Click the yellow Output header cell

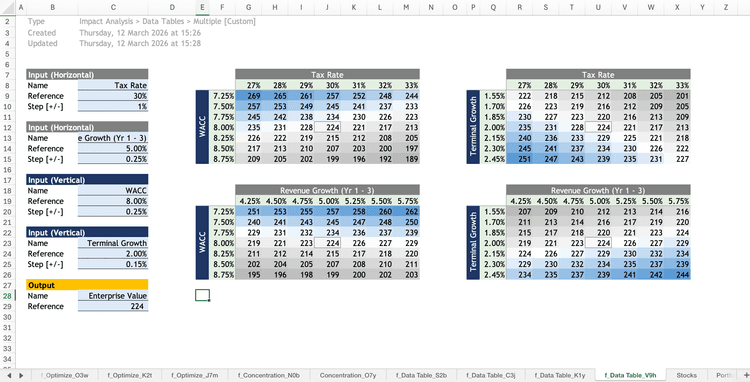tap(87, 285)
